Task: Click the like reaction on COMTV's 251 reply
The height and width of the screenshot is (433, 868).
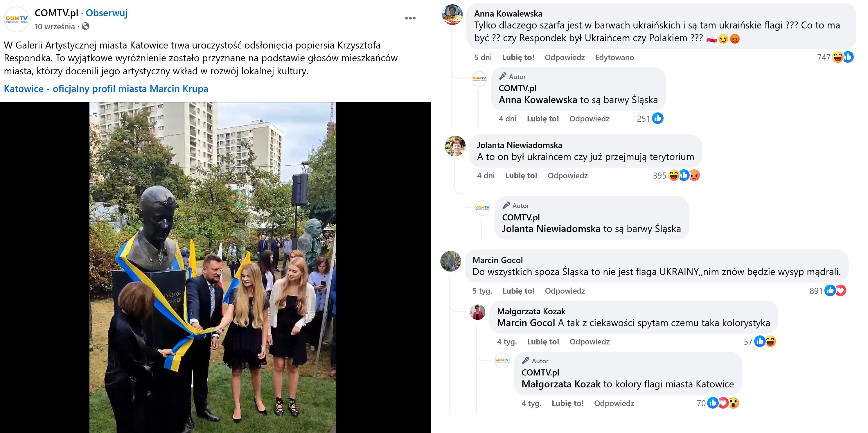Action: [657, 118]
